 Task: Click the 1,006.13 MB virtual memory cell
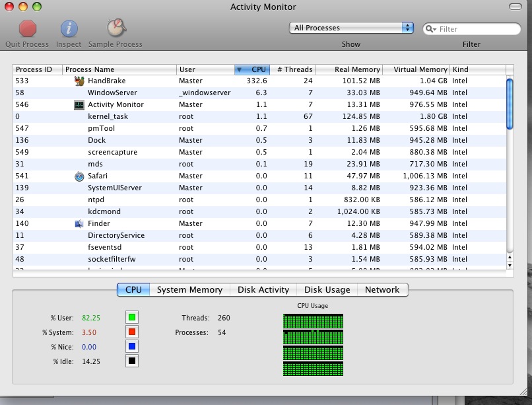pyautogui.click(x=425, y=176)
